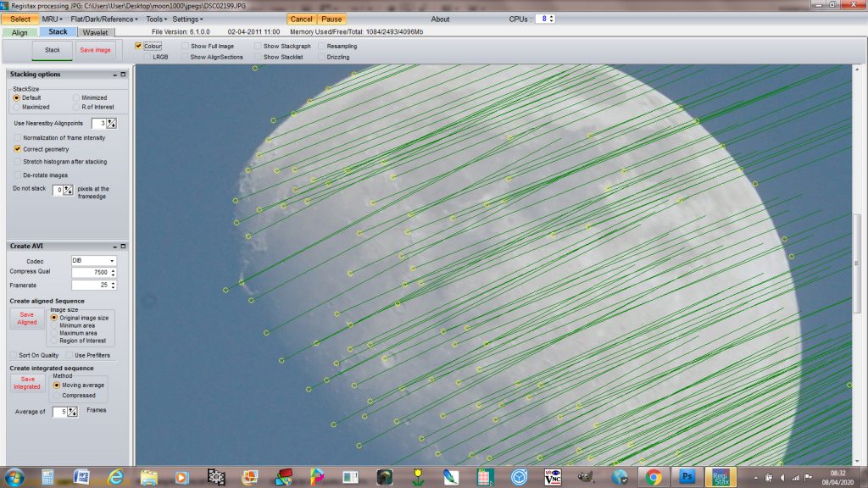Enable Show Full Image checkbox
The height and width of the screenshot is (488, 868).
[185, 46]
